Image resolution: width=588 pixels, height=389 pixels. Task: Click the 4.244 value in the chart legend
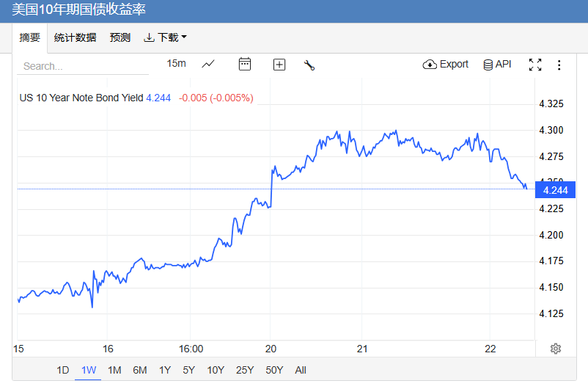pos(158,98)
